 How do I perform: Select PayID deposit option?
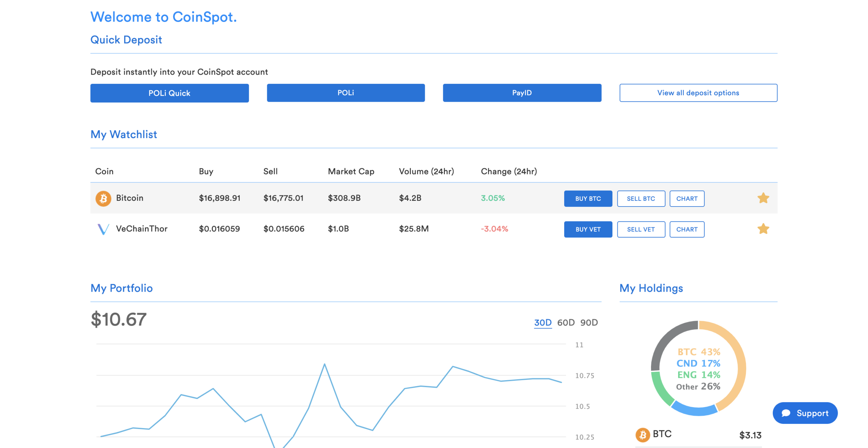(522, 93)
